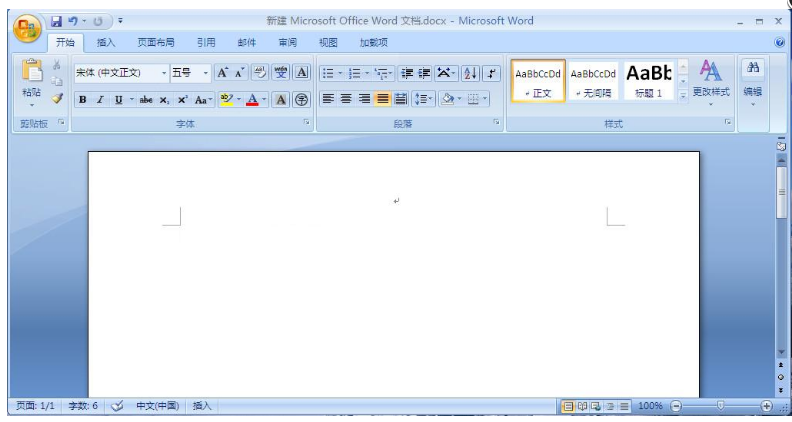Sort the selected text

coord(470,73)
